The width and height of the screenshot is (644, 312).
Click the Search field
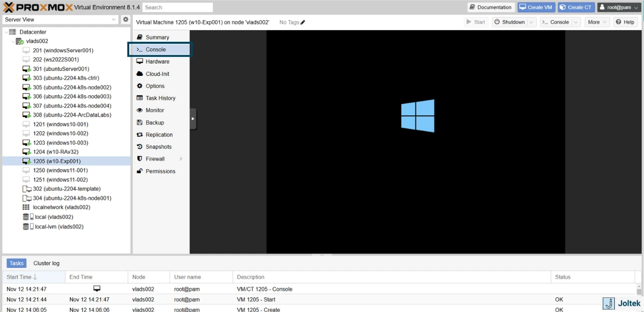coord(178,8)
